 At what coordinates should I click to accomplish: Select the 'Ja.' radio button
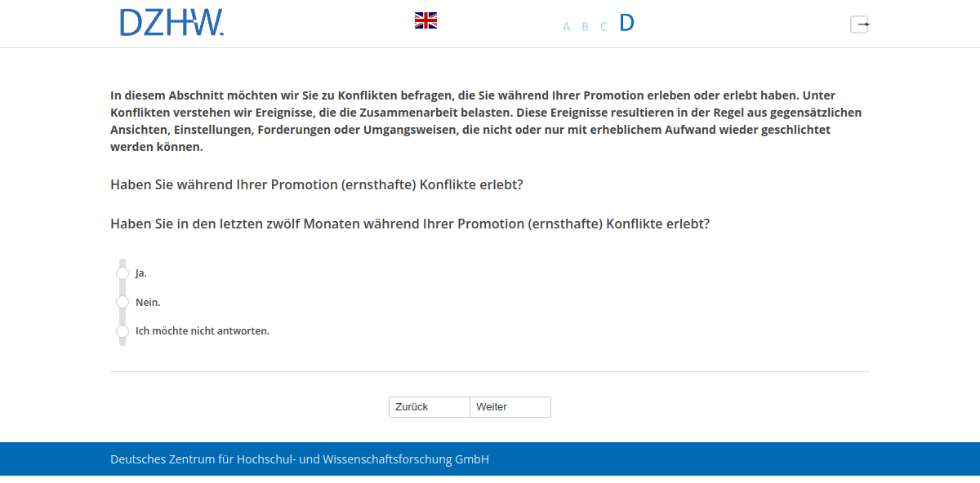(122, 273)
